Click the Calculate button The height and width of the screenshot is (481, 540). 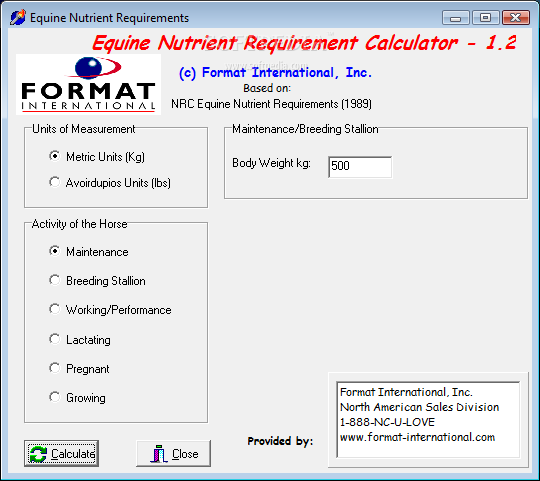coord(62,453)
